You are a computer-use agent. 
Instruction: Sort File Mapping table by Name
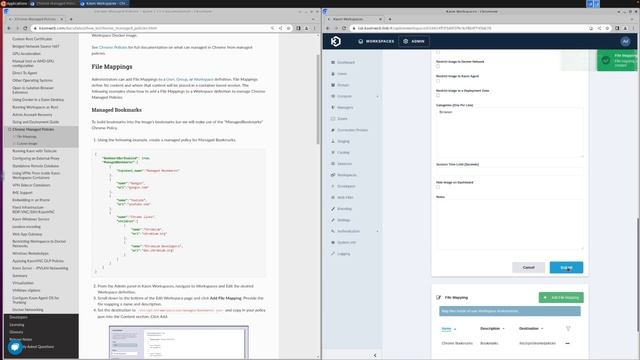449,329
